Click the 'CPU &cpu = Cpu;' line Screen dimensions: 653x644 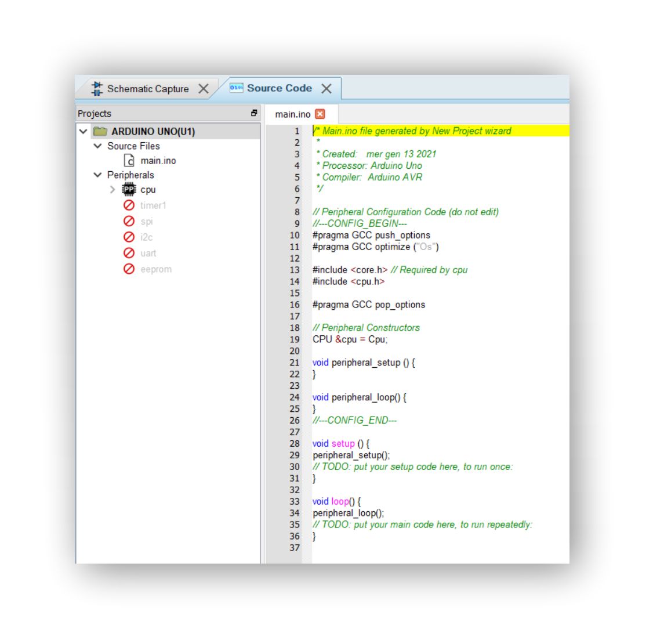tap(350, 339)
